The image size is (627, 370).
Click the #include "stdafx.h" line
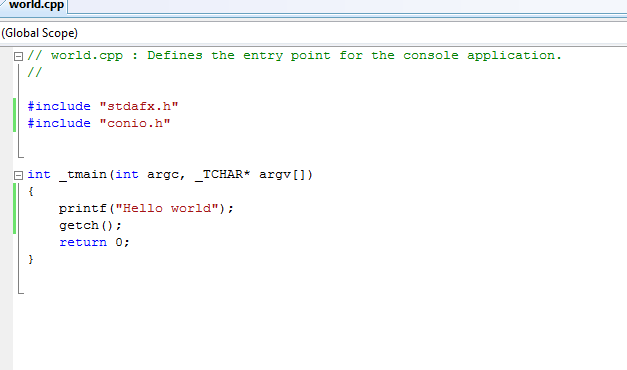click(103, 106)
